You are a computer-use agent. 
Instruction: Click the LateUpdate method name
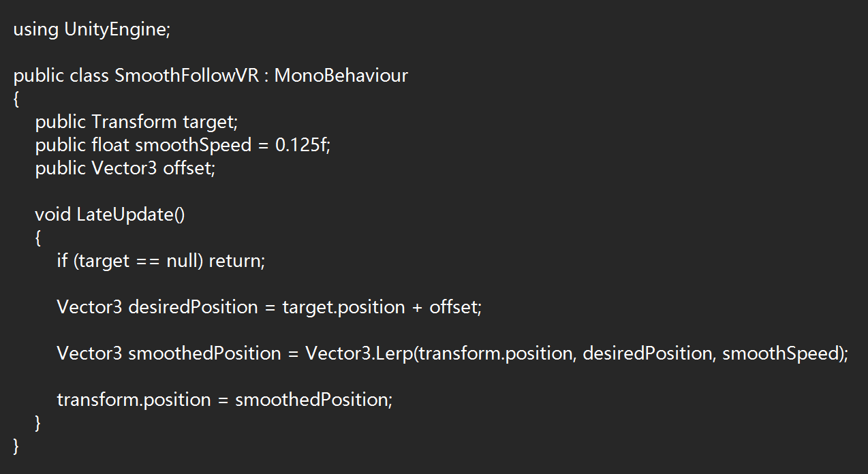click(x=130, y=215)
